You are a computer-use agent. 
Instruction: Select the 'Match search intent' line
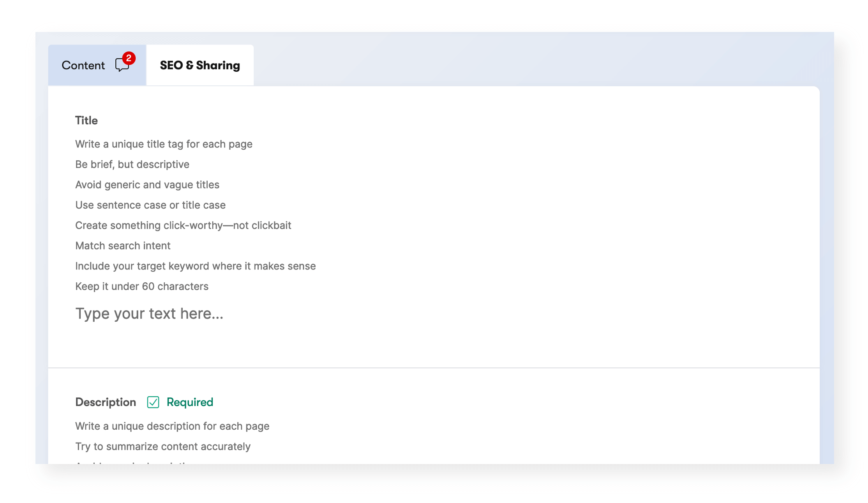123,245
